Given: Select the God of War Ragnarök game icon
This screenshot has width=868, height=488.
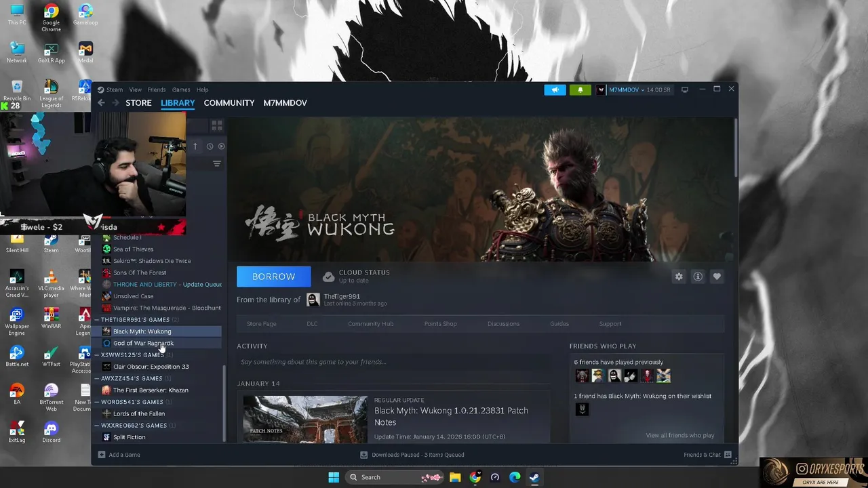Looking at the screenshot, I should [x=106, y=343].
